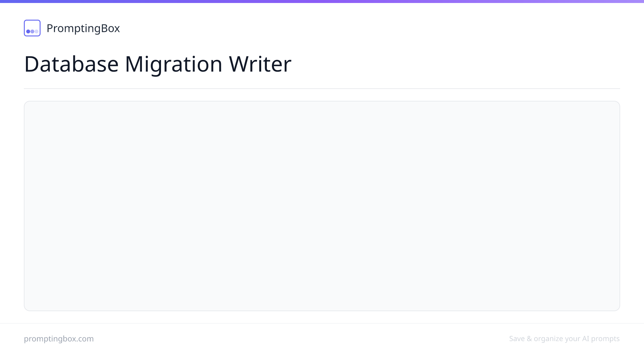
Task: Click the top border of the gray content panel
Action: tap(322, 101)
